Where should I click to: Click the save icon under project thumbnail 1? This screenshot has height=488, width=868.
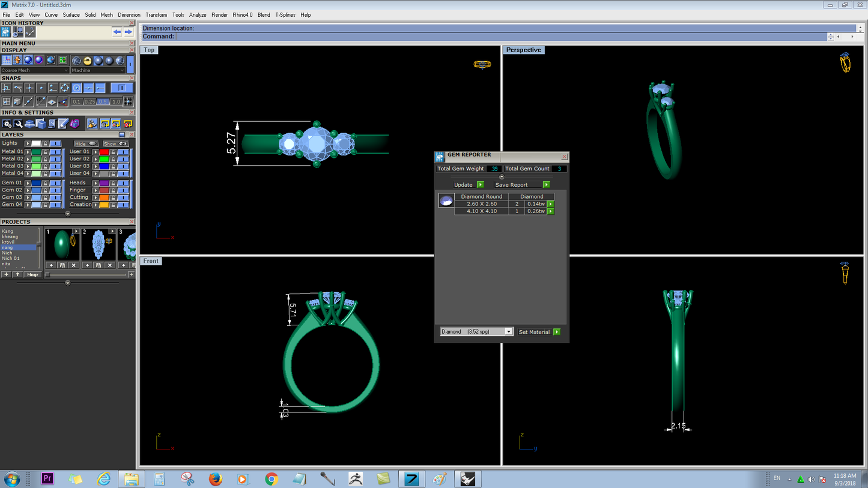coord(62,265)
